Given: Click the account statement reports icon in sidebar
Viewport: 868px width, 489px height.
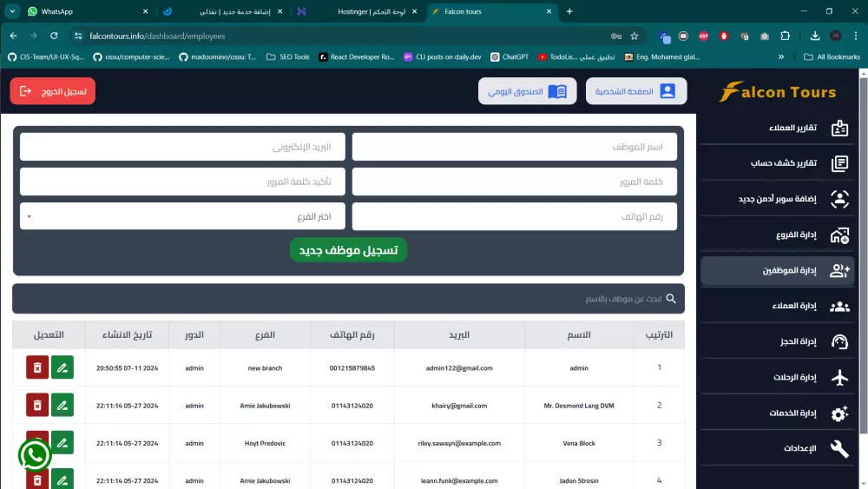Looking at the screenshot, I should (839, 163).
